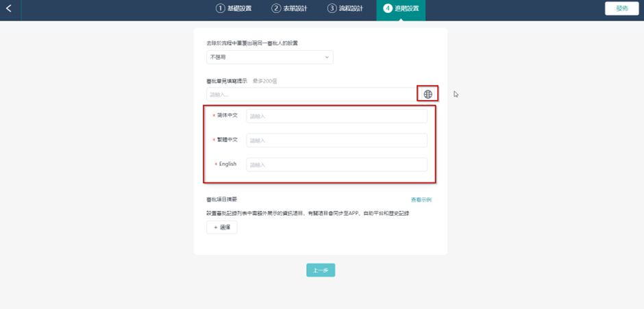Click the chevron arrow of 不啟用 dropdown

tap(327, 58)
